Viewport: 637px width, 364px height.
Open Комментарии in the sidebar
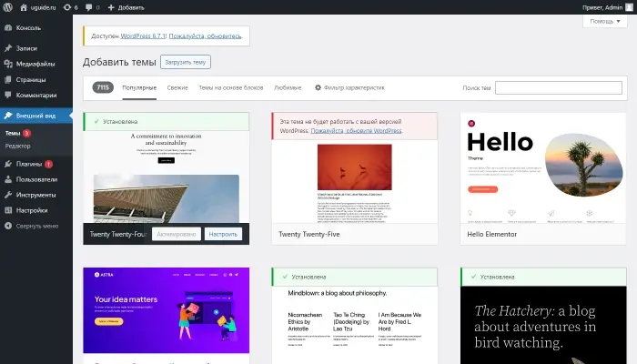(x=36, y=95)
